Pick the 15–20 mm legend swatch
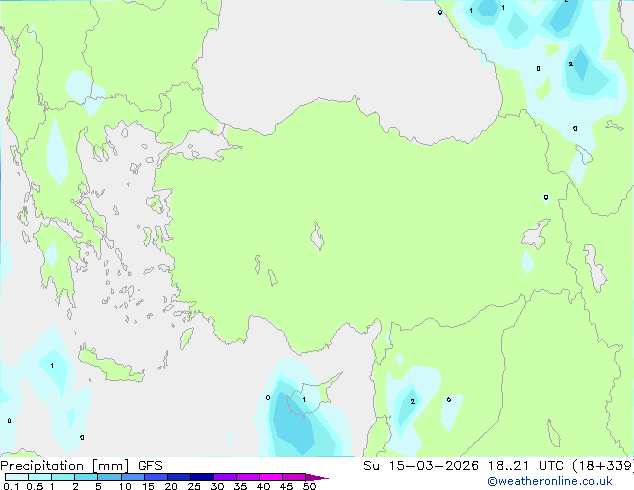The image size is (634, 490). coord(155,477)
